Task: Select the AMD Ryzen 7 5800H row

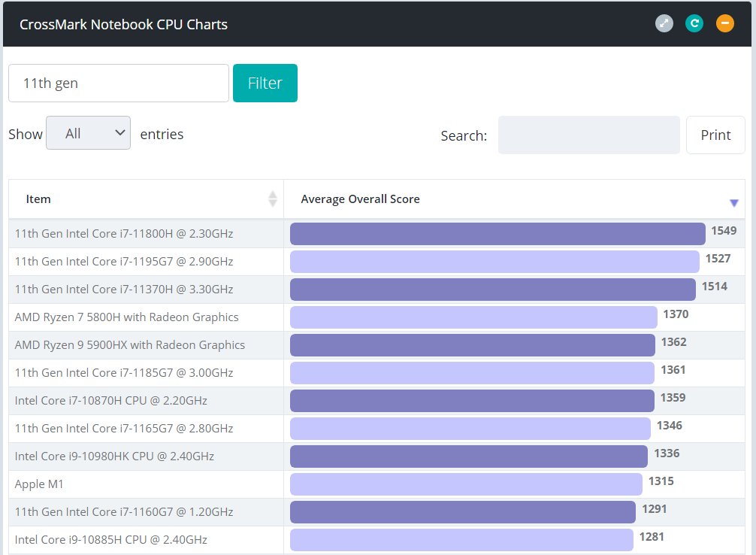Action: coord(377,317)
